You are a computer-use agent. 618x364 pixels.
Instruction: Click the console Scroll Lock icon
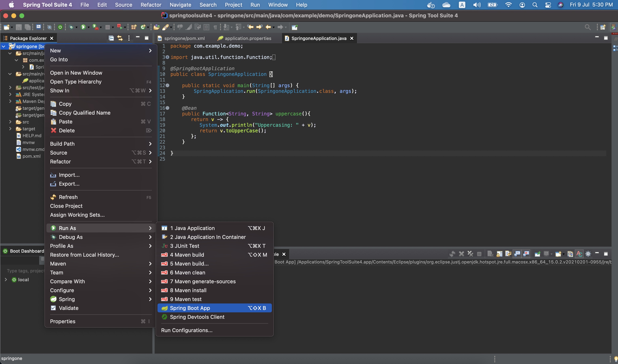[499, 254]
